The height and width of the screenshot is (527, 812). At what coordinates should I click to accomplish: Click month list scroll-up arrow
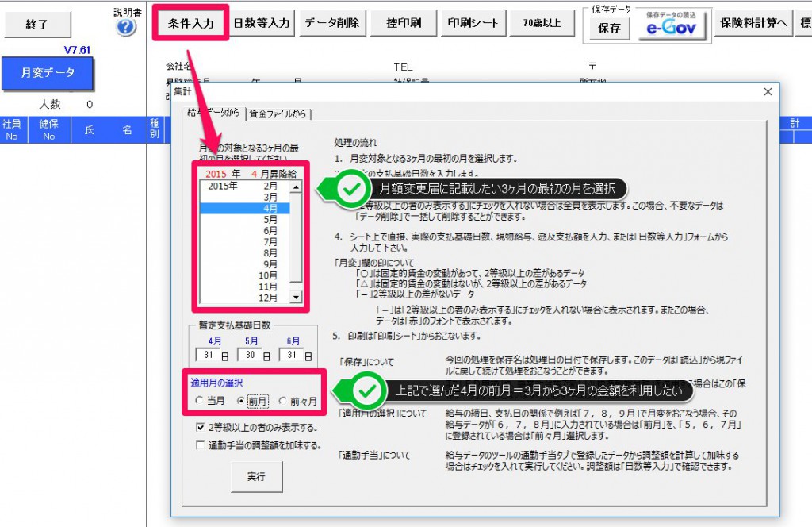(x=296, y=187)
